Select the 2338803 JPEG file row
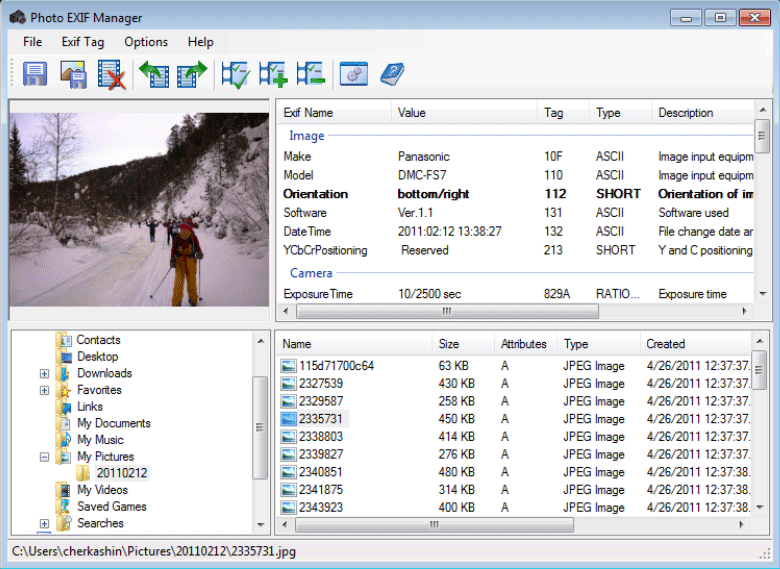The image size is (780, 569). pyautogui.click(x=320, y=437)
